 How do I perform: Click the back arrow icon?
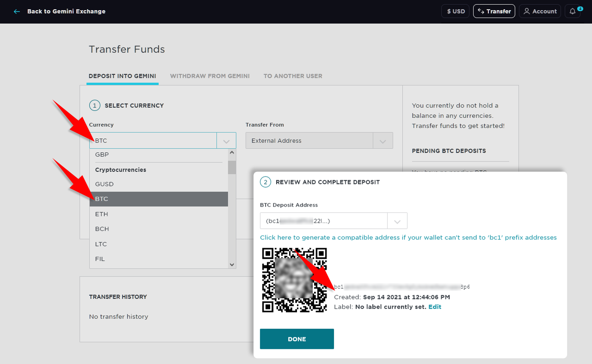(x=17, y=12)
